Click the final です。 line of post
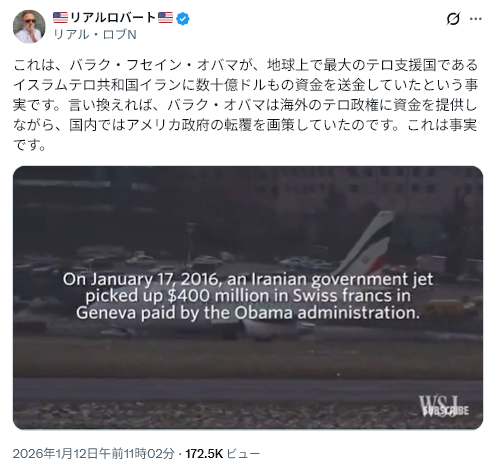 click(29, 145)
